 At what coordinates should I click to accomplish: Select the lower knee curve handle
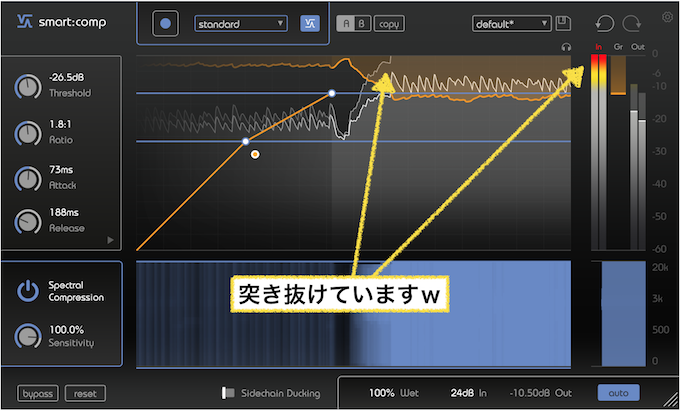[x=245, y=141]
